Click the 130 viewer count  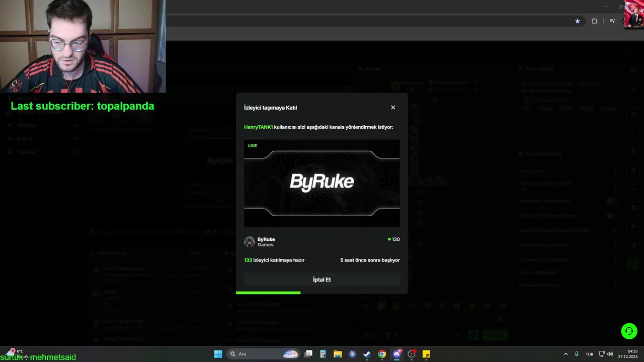(394, 239)
